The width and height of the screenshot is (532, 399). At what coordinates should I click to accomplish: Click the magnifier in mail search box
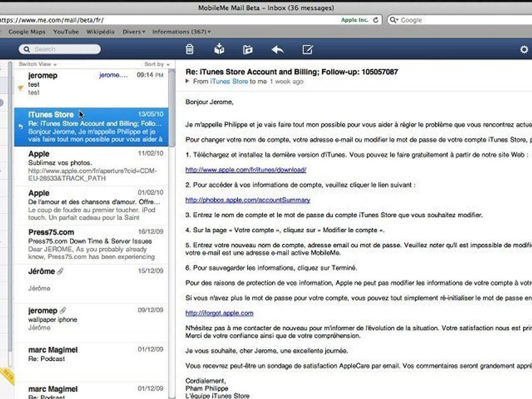coord(27,49)
